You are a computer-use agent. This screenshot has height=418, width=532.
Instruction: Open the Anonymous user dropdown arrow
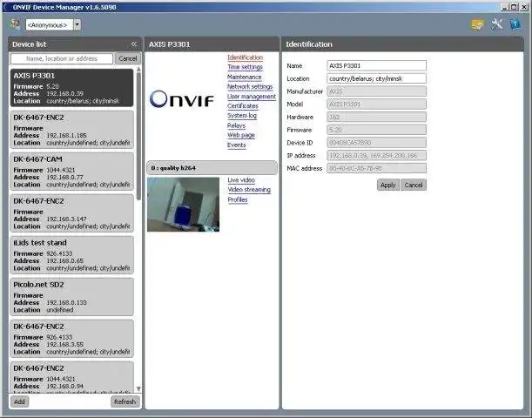point(77,24)
